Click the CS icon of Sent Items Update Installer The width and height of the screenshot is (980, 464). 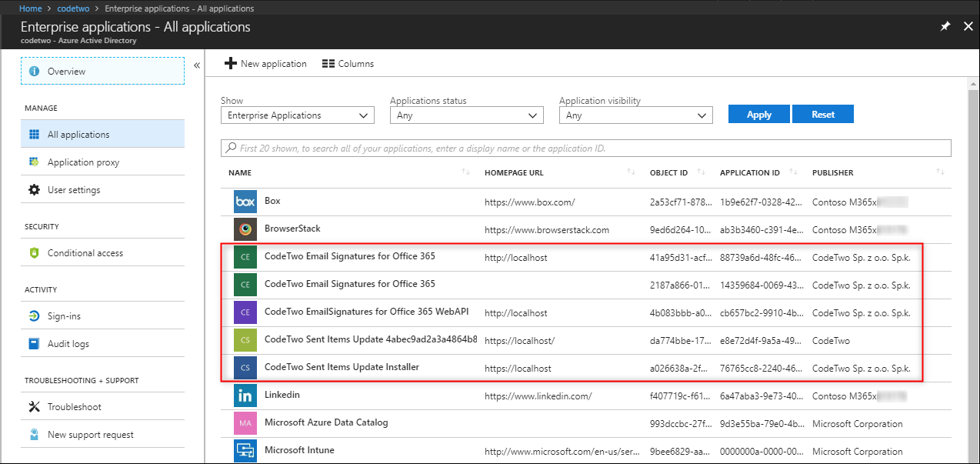(245, 368)
